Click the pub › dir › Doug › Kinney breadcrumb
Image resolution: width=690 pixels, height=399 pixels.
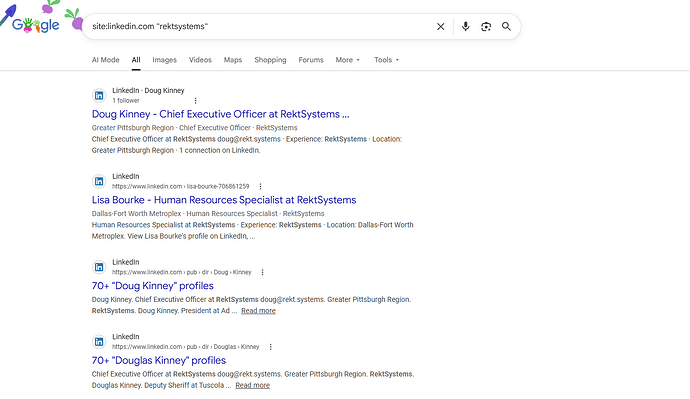click(182, 272)
